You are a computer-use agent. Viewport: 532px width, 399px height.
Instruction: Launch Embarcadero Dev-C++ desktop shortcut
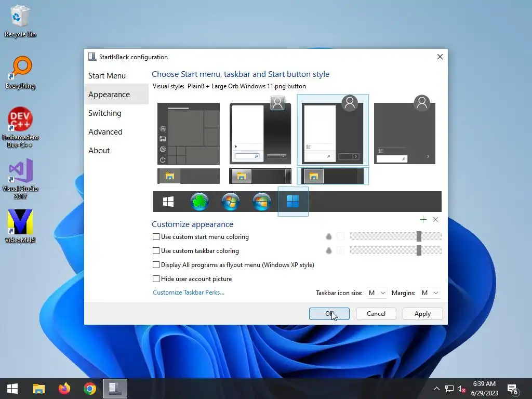coord(20,127)
